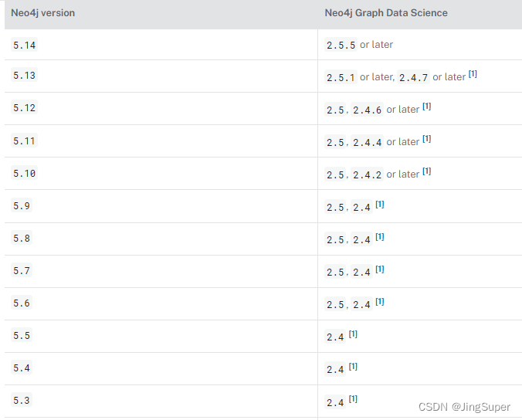
Task: Open footnote [1] in the 5.7 row
Action: point(380,269)
